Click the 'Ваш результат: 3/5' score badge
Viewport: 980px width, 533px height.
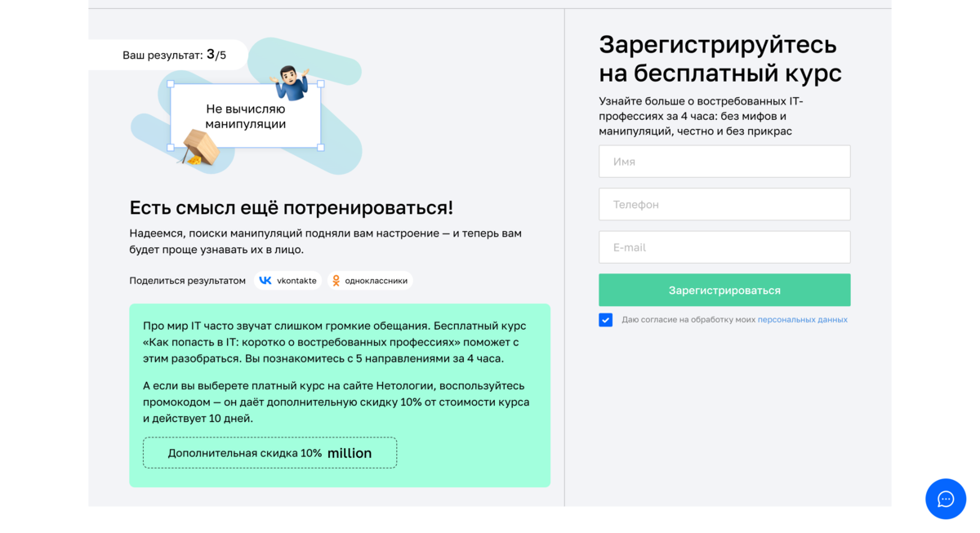(x=173, y=55)
